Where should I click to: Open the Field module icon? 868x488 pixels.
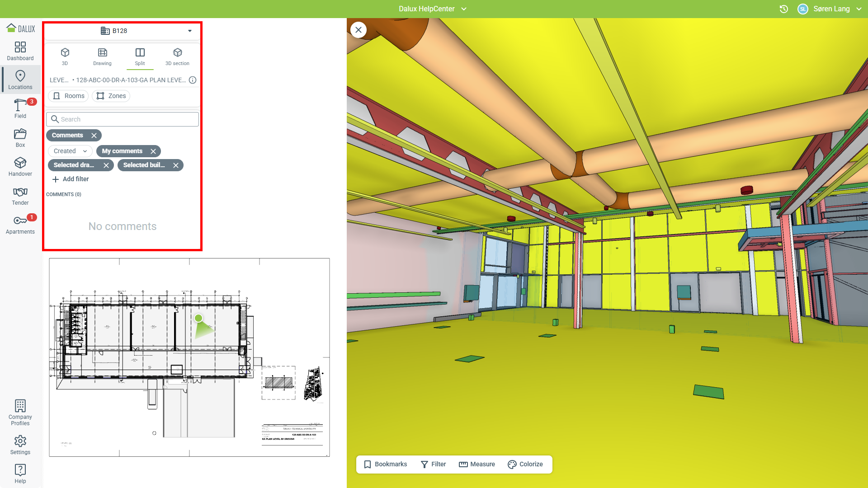click(x=20, y=108)
